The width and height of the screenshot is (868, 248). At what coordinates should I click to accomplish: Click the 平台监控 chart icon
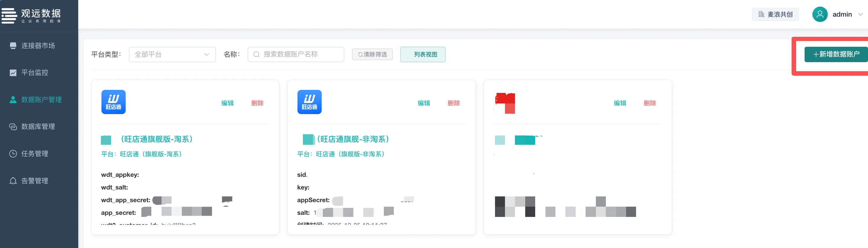coord(13,73)
